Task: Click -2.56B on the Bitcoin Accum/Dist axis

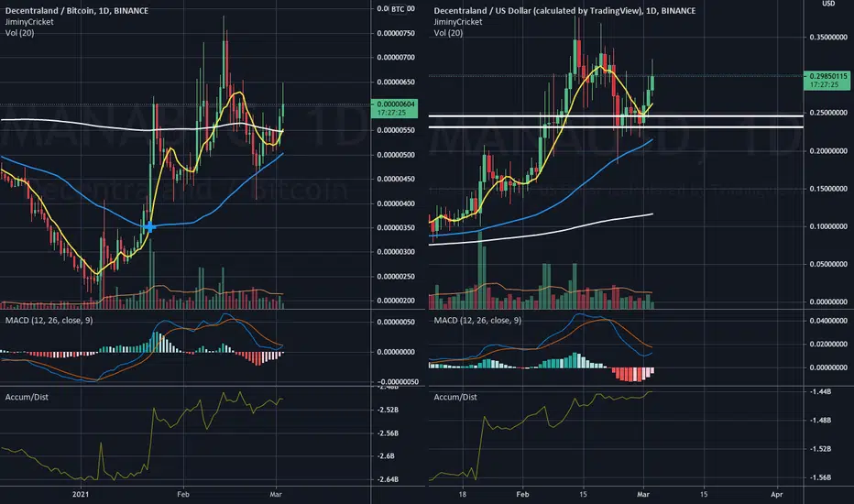Action: point(388,433)
